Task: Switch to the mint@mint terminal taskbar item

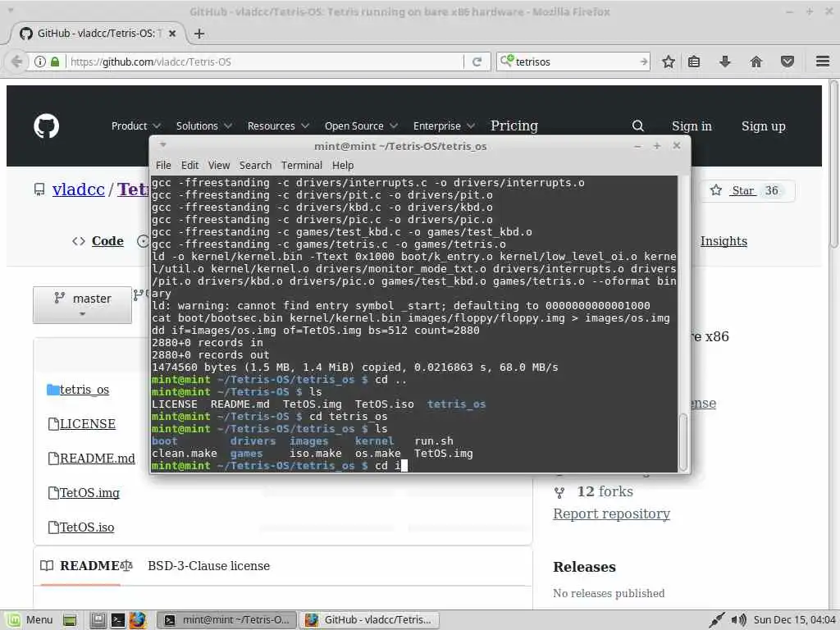Action: pos(227,620)
